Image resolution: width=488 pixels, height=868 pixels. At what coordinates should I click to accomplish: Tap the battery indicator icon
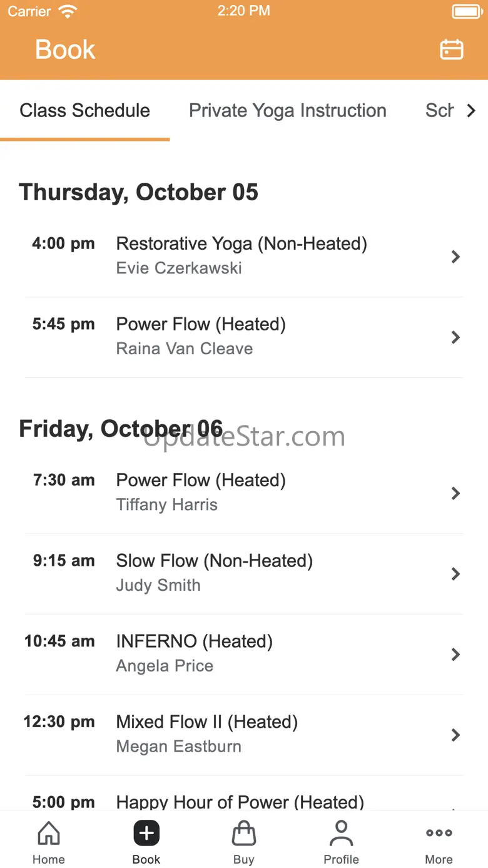[465, 11]
